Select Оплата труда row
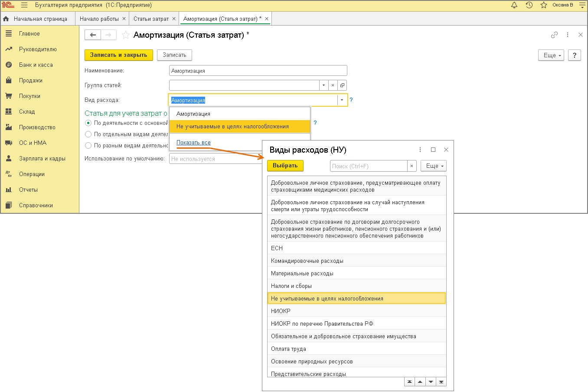 (357, 349)
